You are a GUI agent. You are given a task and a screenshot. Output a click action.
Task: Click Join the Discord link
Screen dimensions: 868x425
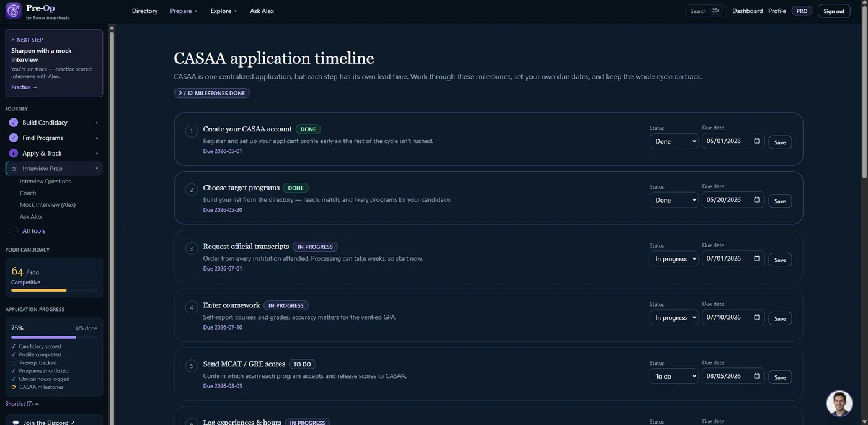(x=49, y=423)
